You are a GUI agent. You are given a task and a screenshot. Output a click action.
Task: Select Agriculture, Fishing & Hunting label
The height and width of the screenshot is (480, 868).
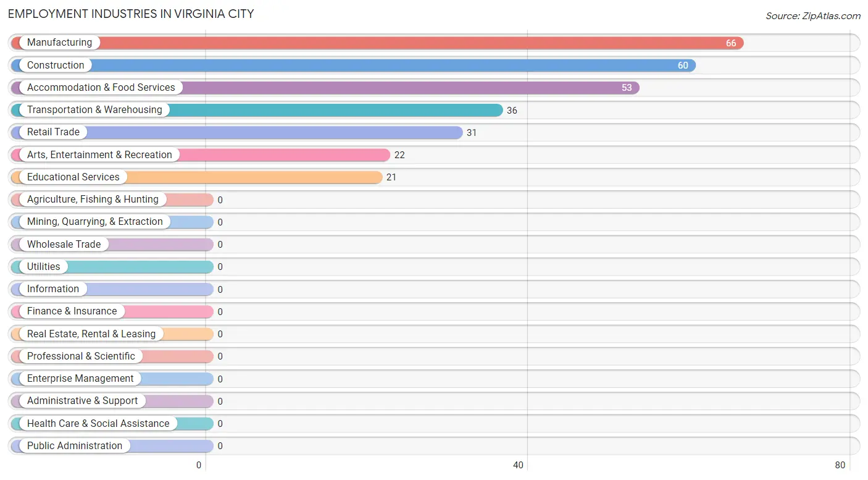tap(93, 200)
